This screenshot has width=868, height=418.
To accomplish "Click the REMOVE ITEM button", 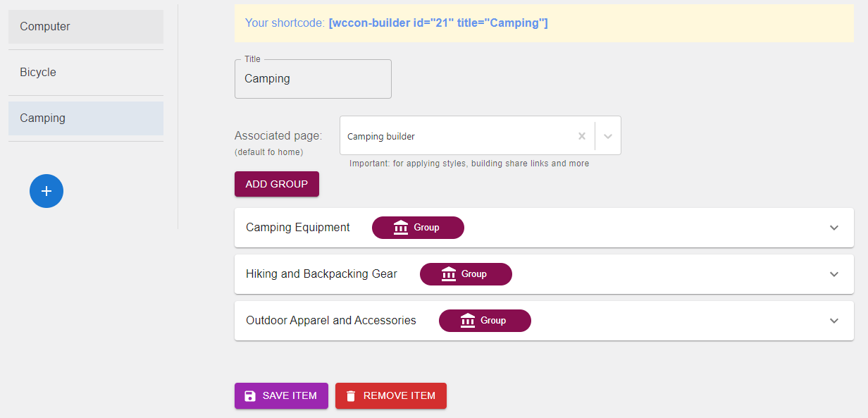I will pyautogui.click(x=390, y=395).
